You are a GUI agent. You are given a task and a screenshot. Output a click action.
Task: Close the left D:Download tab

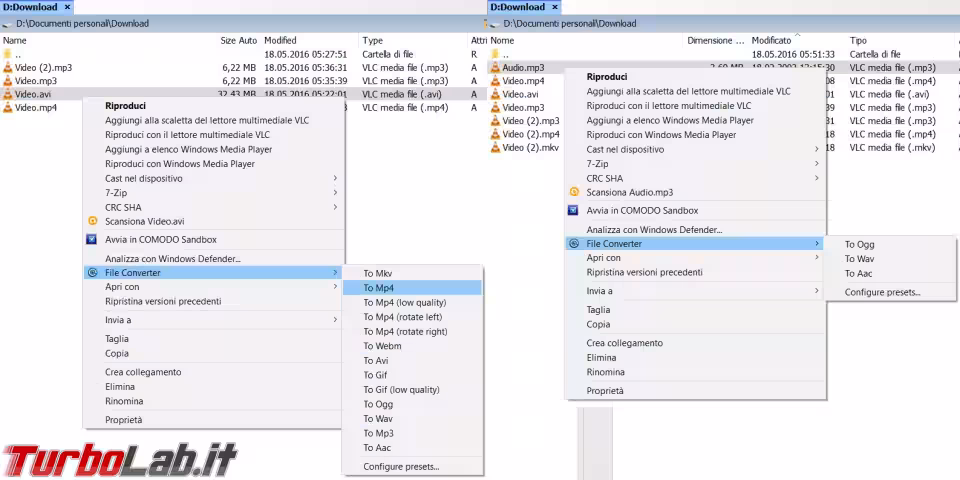tap(67, 7)
